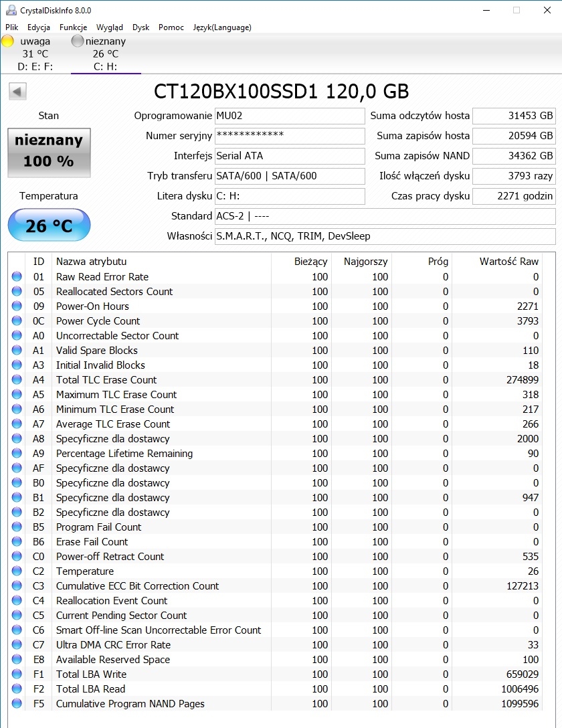The width and height of the screenshot is (562, 728).
Task: Open the Funkcje menu
Action: pyautogui.click(x=74, y=27)
